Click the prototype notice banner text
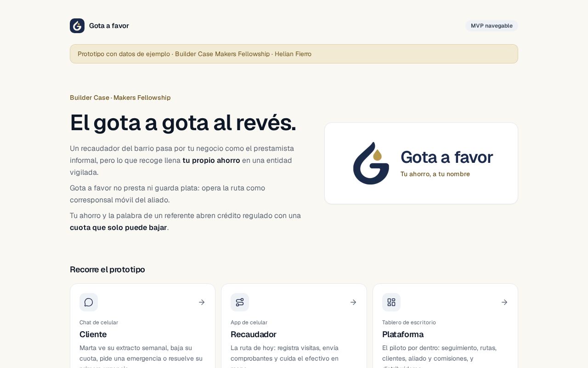 point(194,54)
